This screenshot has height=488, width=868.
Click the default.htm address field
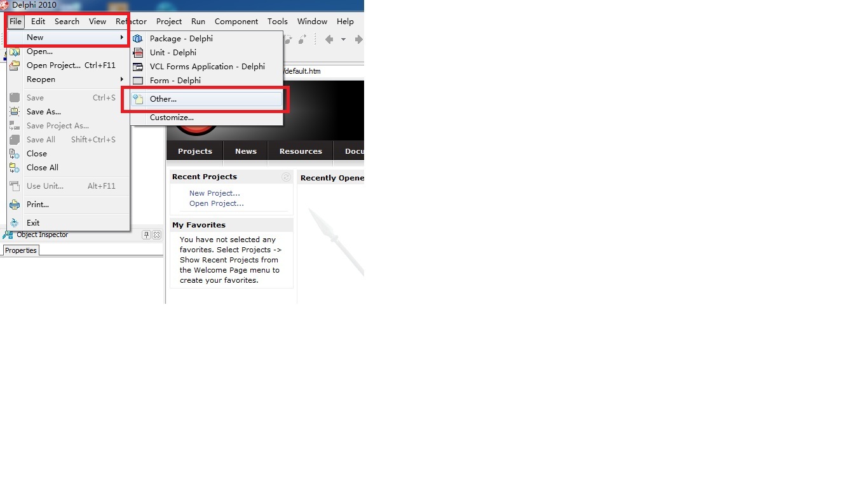(324, 71)
